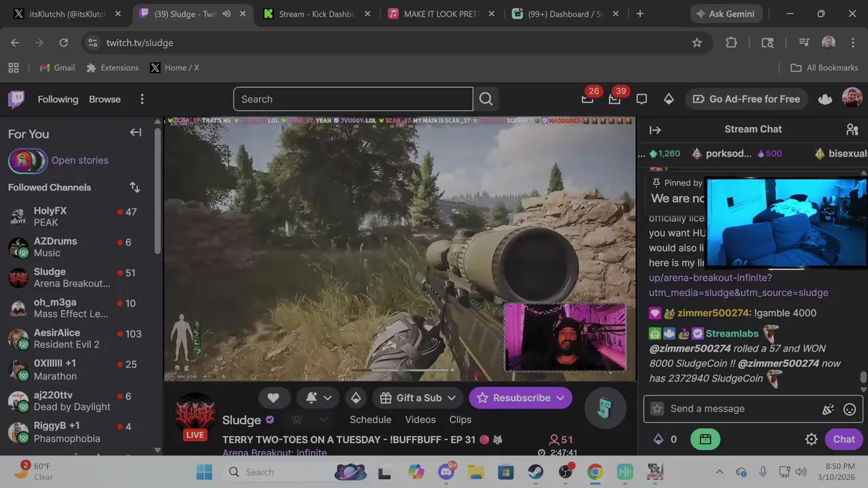
Task: Open Discord from the taskbar
Action: click(x=446, y=472)
